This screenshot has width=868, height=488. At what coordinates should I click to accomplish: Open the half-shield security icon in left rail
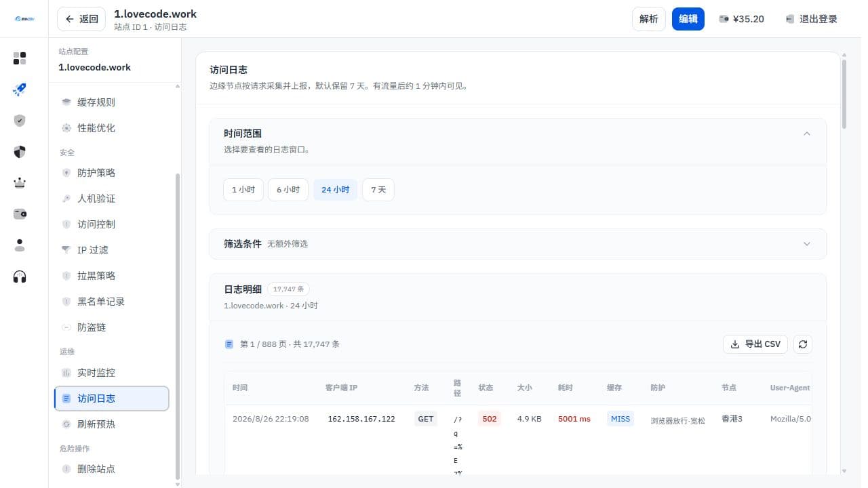coord(20,152)
